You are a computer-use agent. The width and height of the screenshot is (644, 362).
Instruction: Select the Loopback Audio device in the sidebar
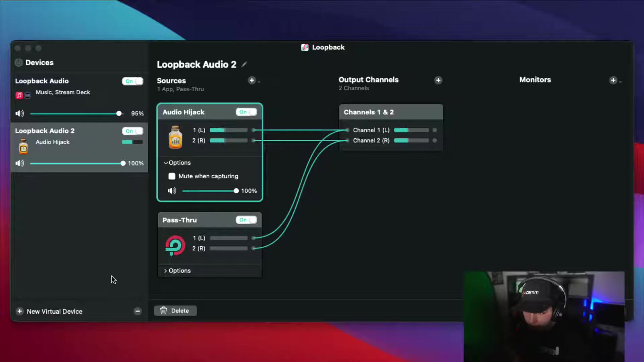tap(79, 98)
